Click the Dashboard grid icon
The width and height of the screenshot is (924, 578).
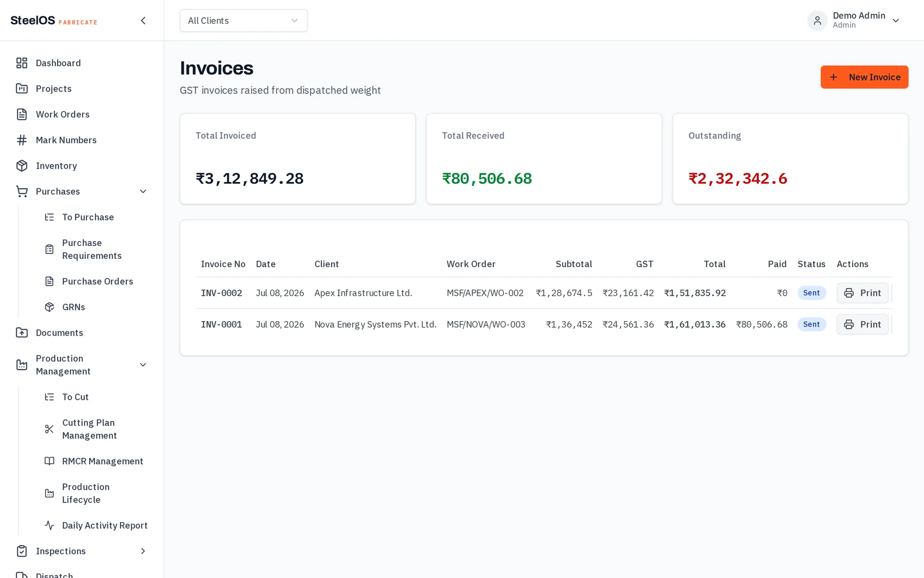pyautogui.click(x=22, y=63)
